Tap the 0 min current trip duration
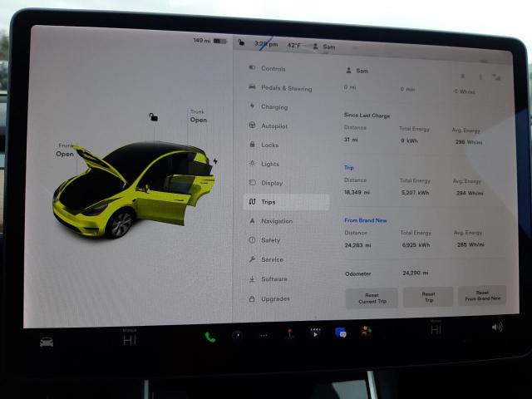Viewport: 532px width, 399px height. pos(407,89)
